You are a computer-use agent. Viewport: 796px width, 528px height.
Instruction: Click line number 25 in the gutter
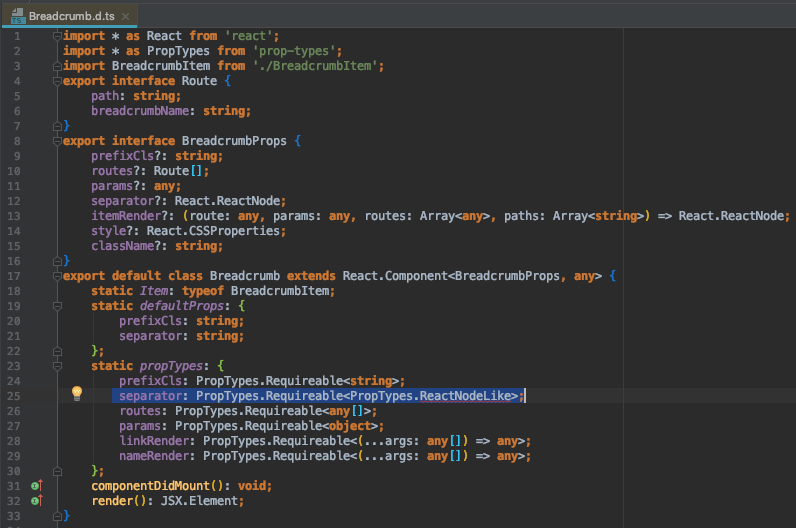pyautogui.click(x=14, y=396)
